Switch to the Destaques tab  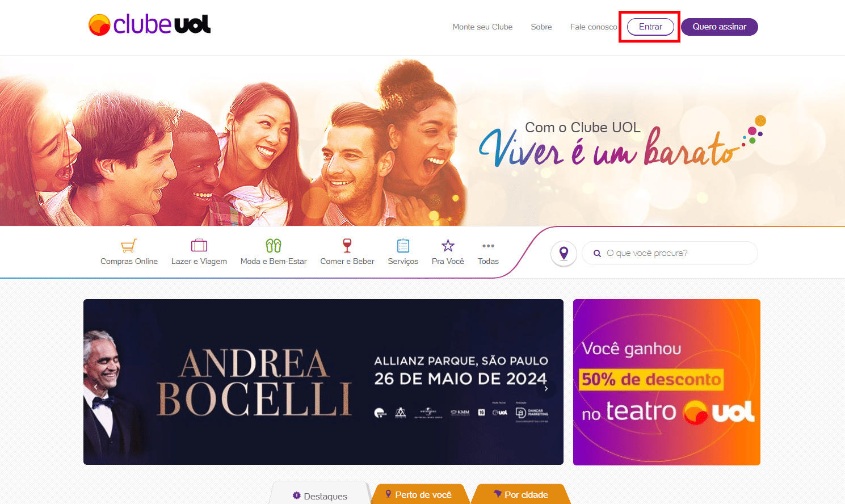coord(320,495)
